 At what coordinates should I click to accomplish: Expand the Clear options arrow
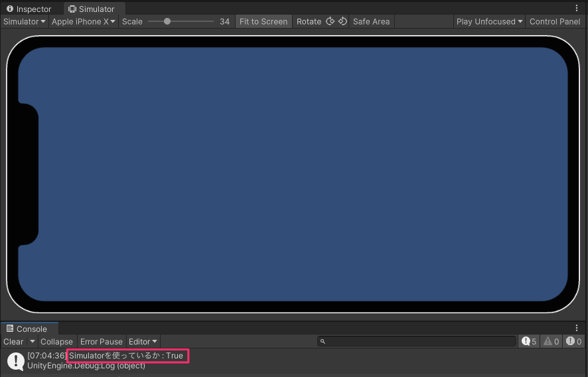[33, 341]
